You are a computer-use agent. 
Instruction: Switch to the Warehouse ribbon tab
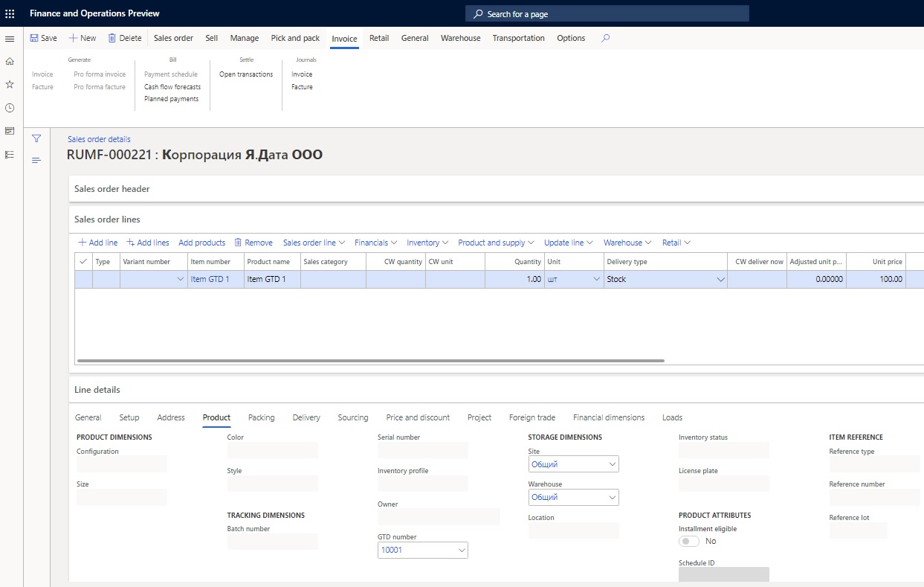461,38
